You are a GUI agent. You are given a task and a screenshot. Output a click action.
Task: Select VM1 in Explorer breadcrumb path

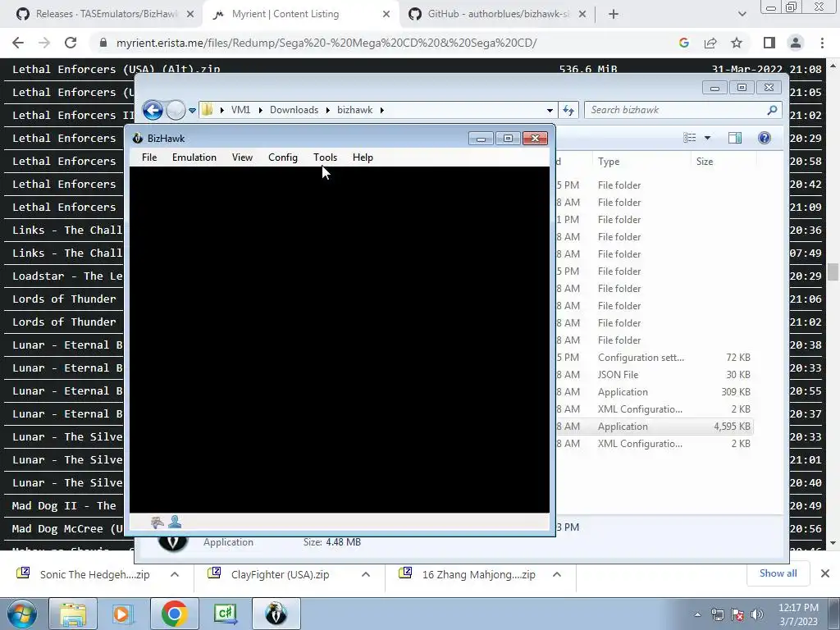click(x=240, y=110)
